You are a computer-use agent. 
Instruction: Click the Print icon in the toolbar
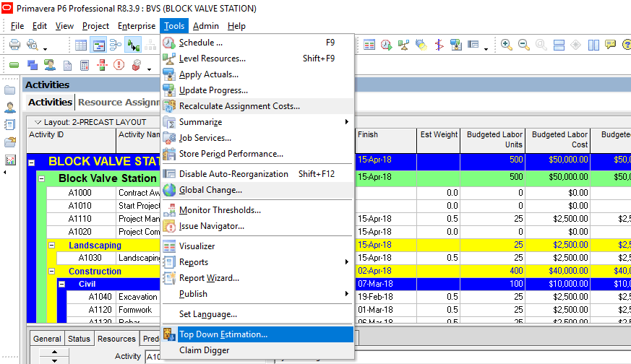click(x=14, y=44)
